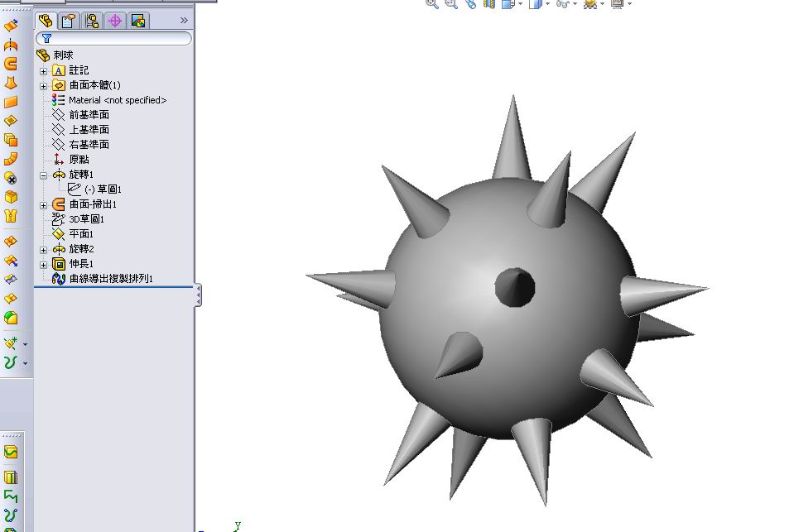Click the Previous View icon in top toolbar
The height and width of the screenshot is (532, 794).
point(470,4)
